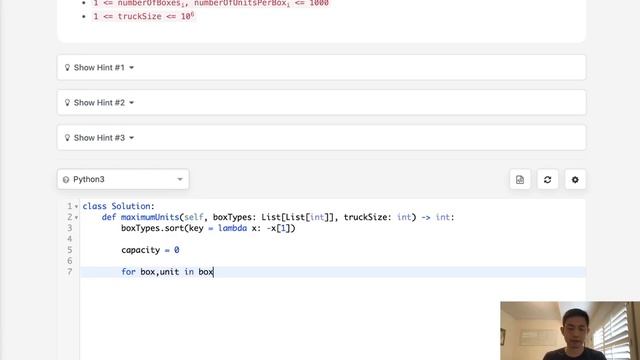The image size is (640, 360).
Task: Click the code notes document icon
Action: 520,180
